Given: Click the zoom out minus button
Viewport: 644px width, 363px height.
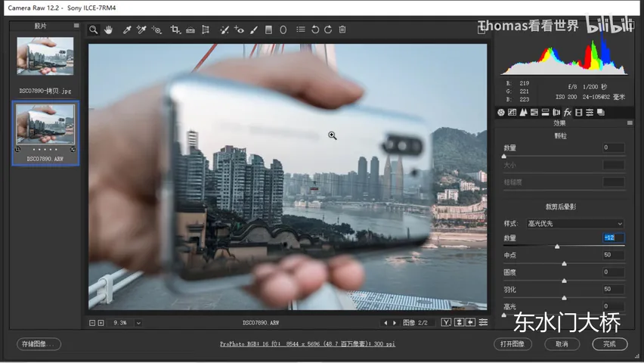Looking at the screenshot, I should (92, 323).
